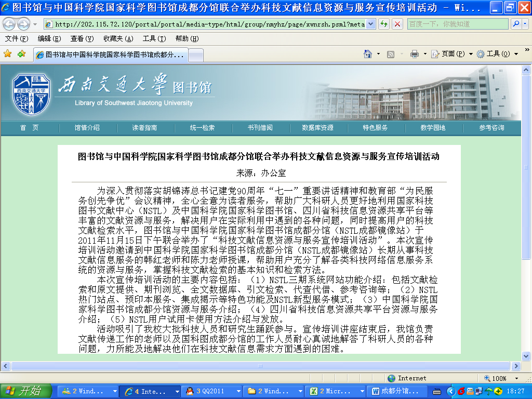532x399 pixels.
Task: Open the 查看(V) menu
Action: pos(82,39)
